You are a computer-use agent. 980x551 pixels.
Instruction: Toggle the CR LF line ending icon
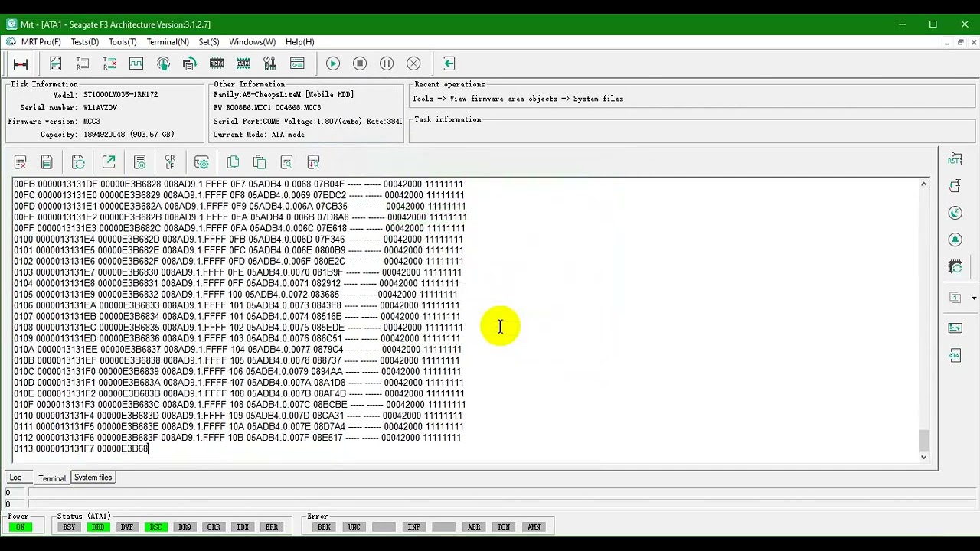(x=170, y=162)
